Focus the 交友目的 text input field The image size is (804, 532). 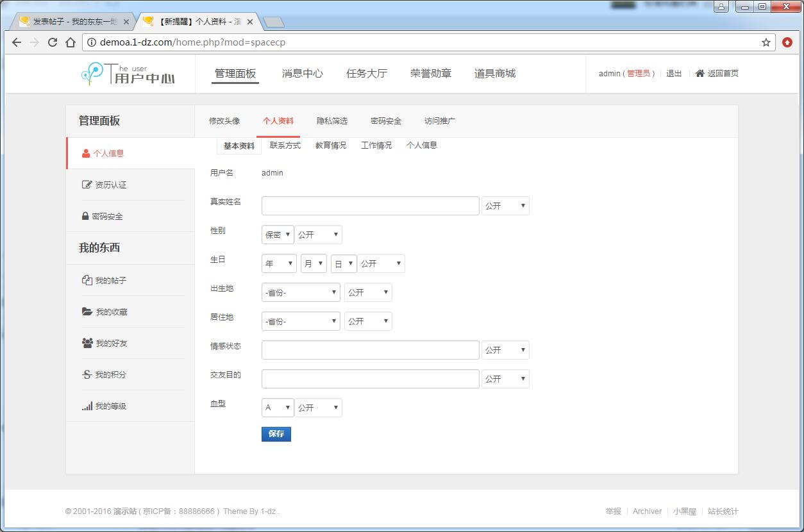371,379
